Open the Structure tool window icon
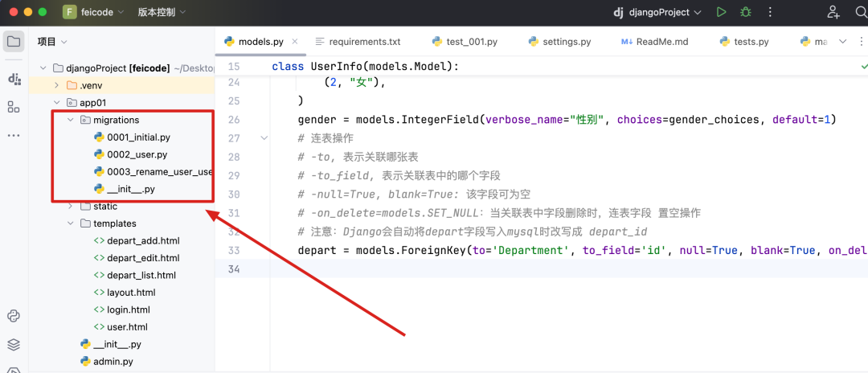 (14, 107)
